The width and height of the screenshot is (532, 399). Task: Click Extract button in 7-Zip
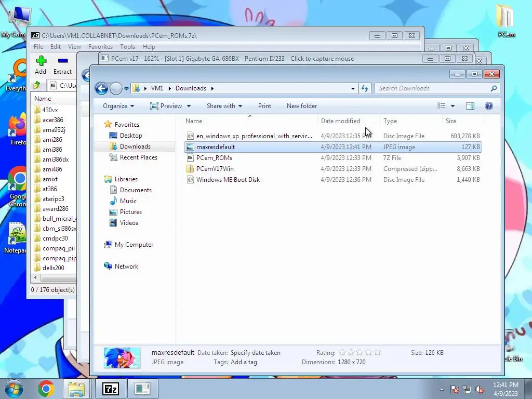point(62,65)
